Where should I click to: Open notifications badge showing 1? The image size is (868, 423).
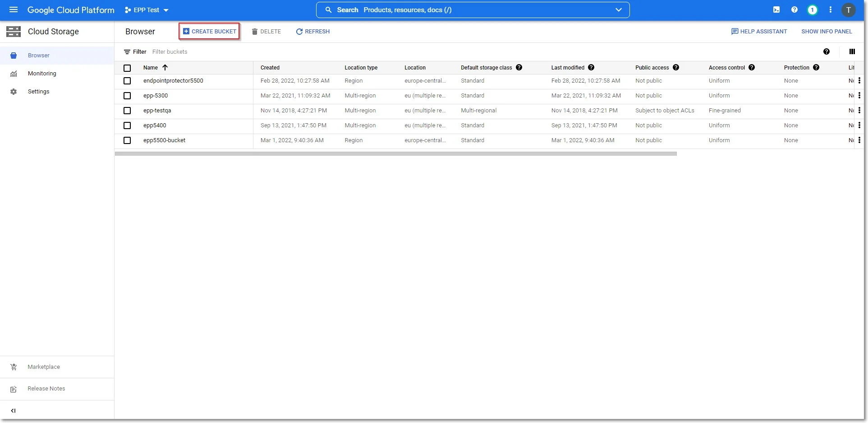[813, 9]
